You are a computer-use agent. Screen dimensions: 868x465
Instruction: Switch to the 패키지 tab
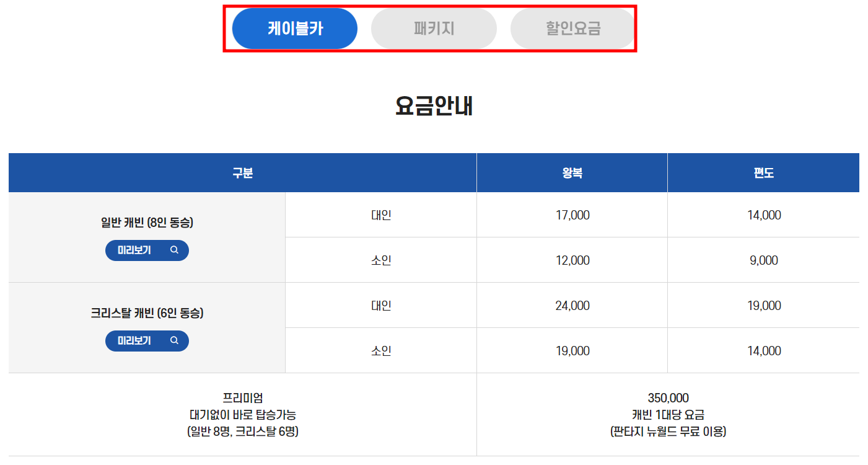(433, 28)
